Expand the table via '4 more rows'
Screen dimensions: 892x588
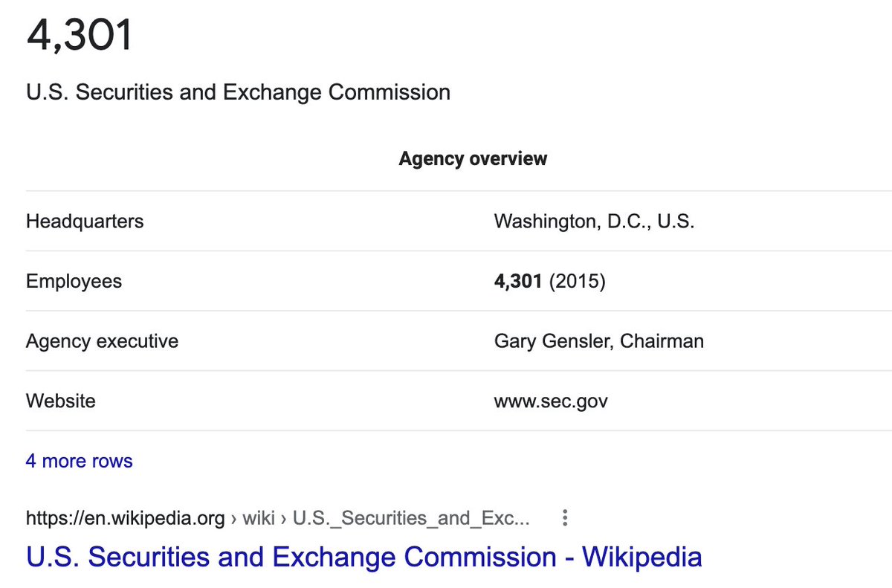click(x=80, y=461)
